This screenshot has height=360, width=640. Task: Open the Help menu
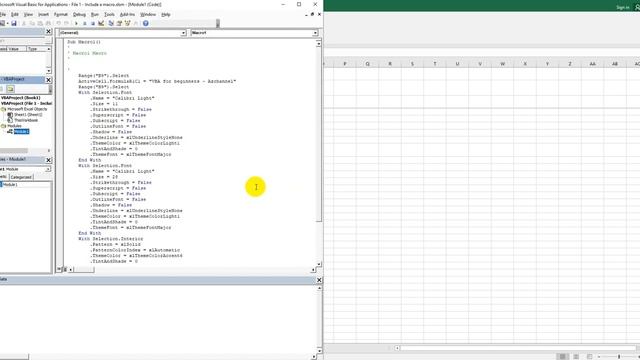[x=166, y=14]
